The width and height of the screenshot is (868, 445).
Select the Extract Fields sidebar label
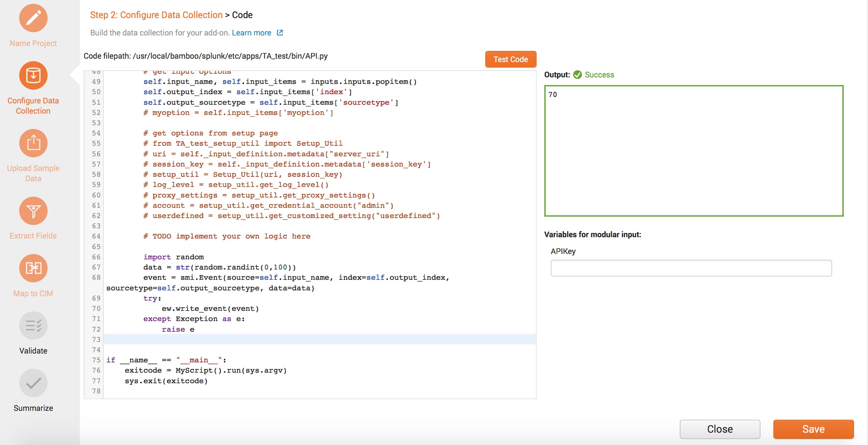tap(33, 236)
